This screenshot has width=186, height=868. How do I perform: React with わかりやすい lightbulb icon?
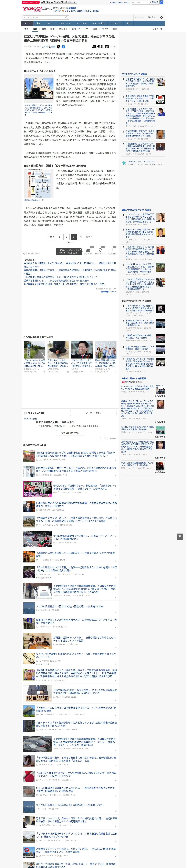[x=100, y=250]
